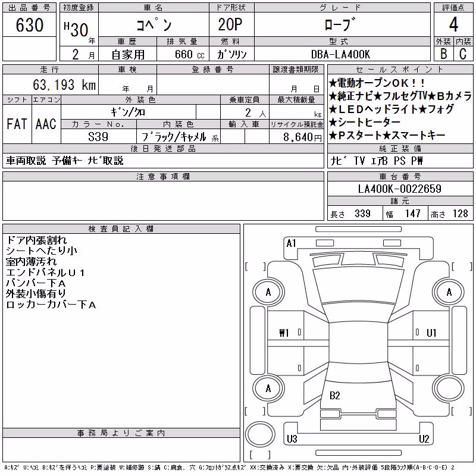476x476 pixels.
Task: Click the fuel type ガソリン
Action: [x=231, y=54]
